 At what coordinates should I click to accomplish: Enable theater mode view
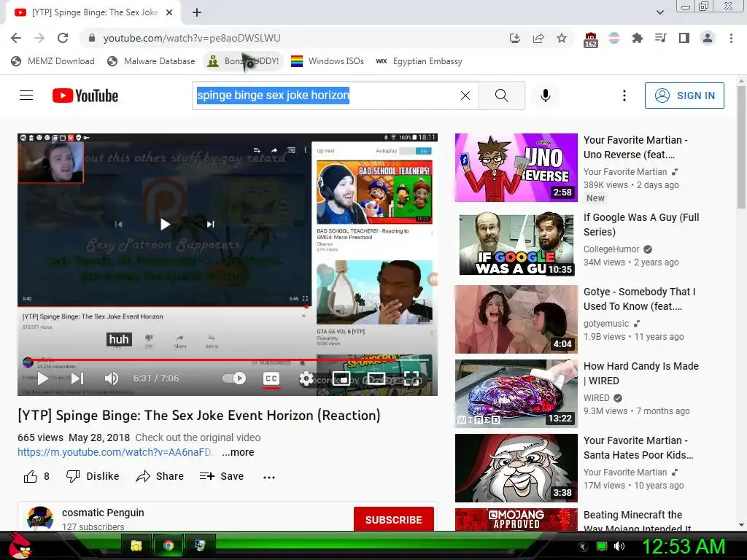(x=376, y=378)
